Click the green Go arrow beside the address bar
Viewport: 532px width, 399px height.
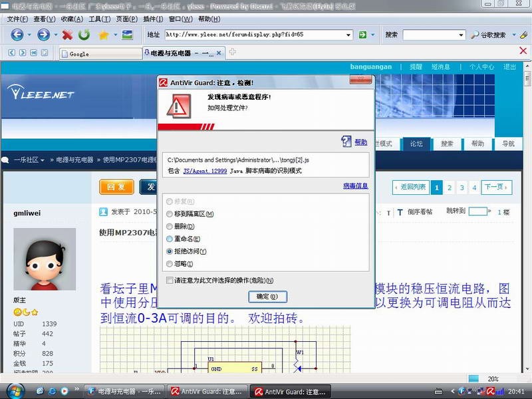[362, 35]
